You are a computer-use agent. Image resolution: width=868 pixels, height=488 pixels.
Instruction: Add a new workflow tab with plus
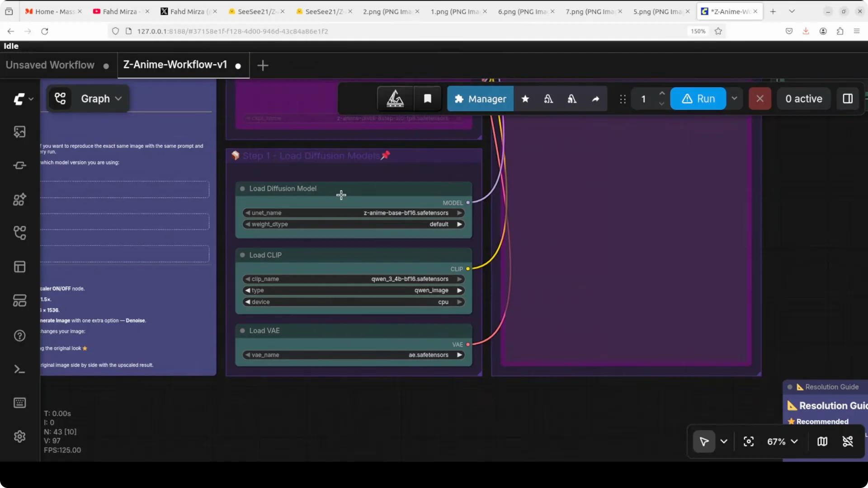(263, 66)
